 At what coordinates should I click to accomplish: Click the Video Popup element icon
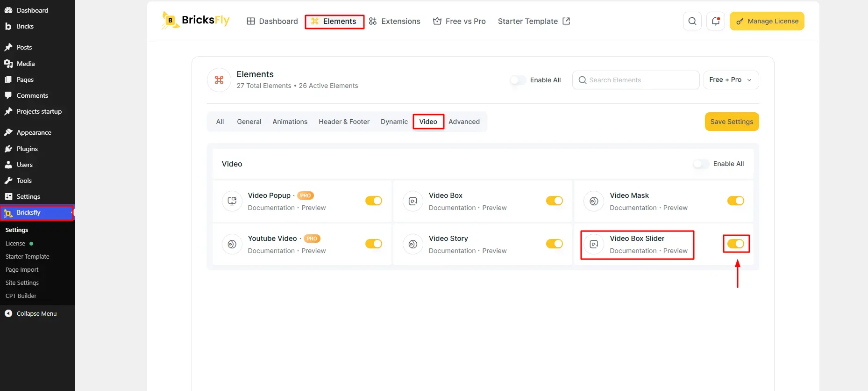coord(232,201)
